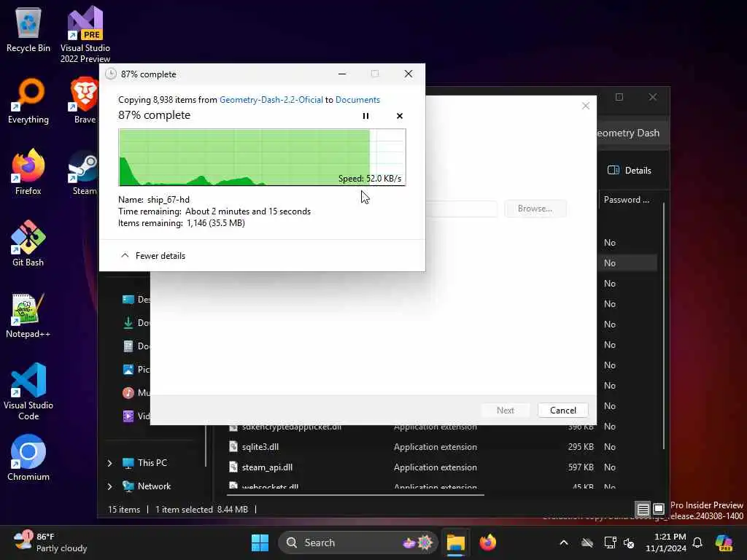This screenshot has height=560, width=747.
Task: Open the Documents destination link
Action: (357, 99)
